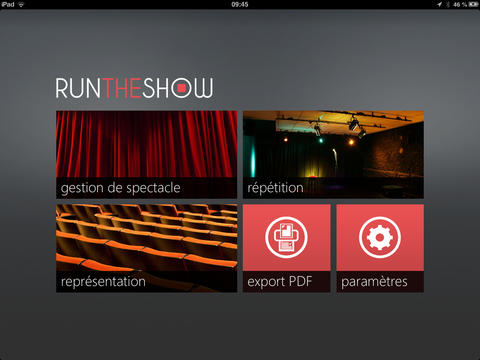The image size is (480, 360).
Task: Click the red curtain image
Action: click(x=147, y=144)
